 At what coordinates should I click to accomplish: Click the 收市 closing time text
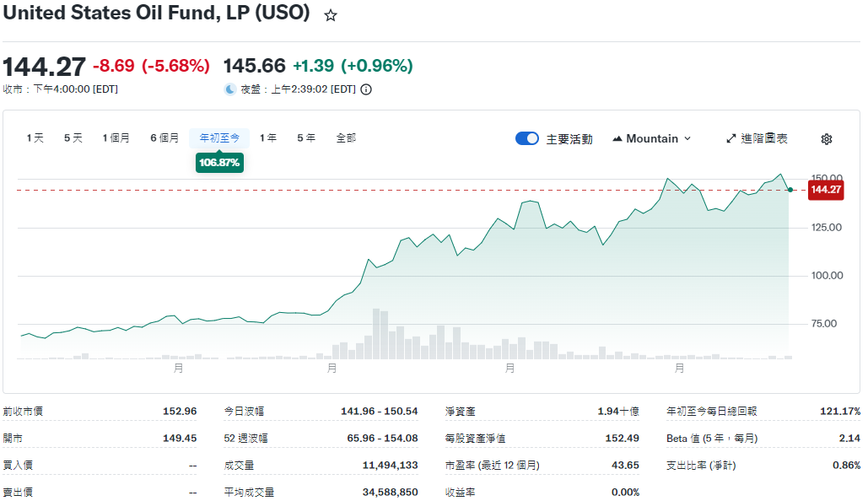tap(61, 89)
